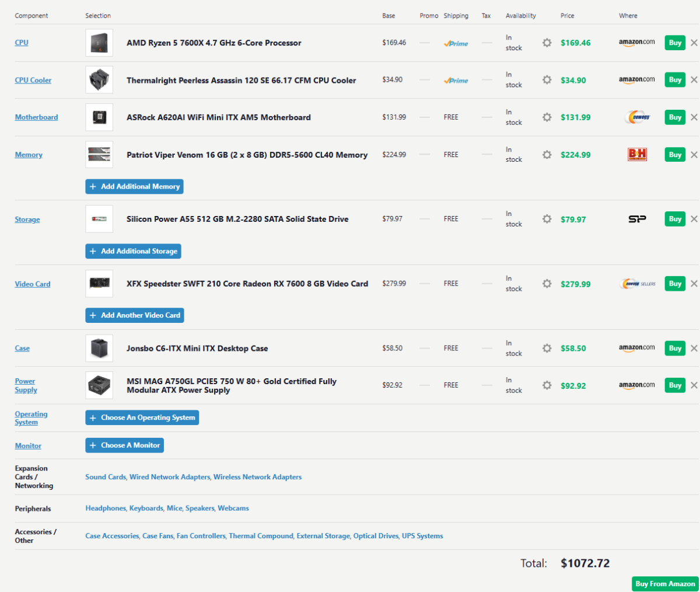The width and height of the screenshot is (700, 592).
Task: Click the $1072.72 total price
Action: point(585,563)
